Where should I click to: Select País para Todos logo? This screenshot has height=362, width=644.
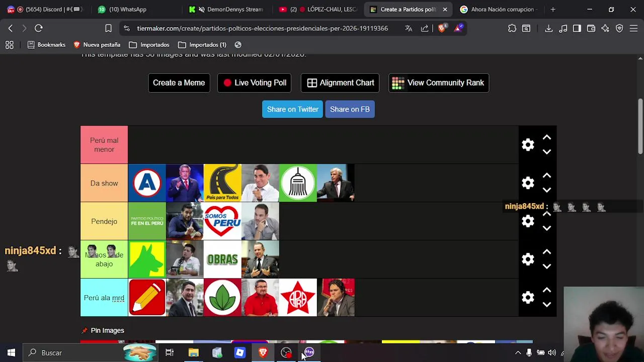coord(222,183)
